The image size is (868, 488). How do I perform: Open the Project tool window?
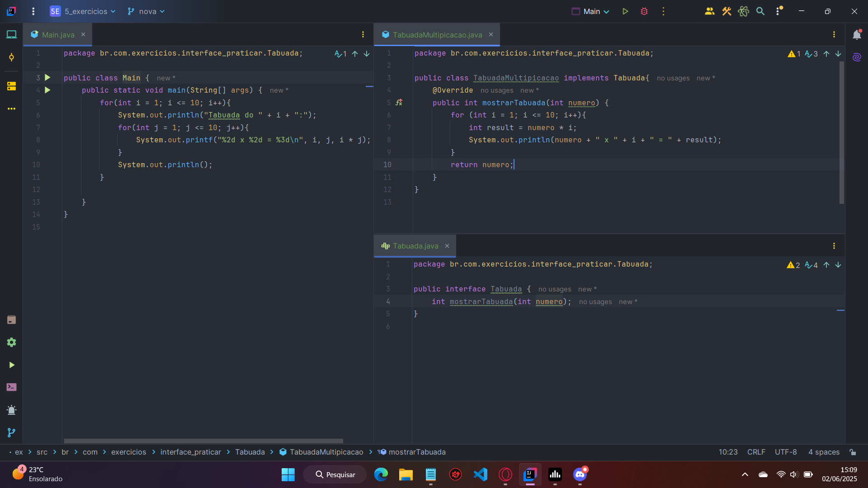coord(11,35)
